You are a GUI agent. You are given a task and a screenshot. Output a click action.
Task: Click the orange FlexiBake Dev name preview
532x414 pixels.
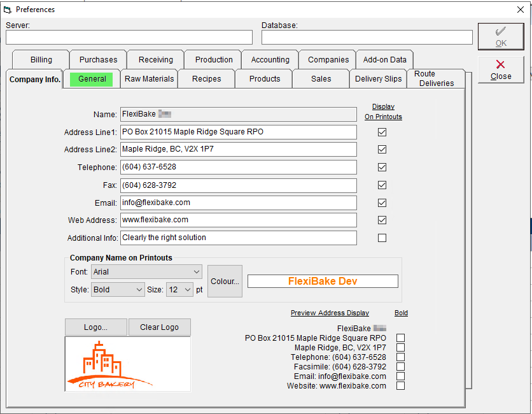323,282
